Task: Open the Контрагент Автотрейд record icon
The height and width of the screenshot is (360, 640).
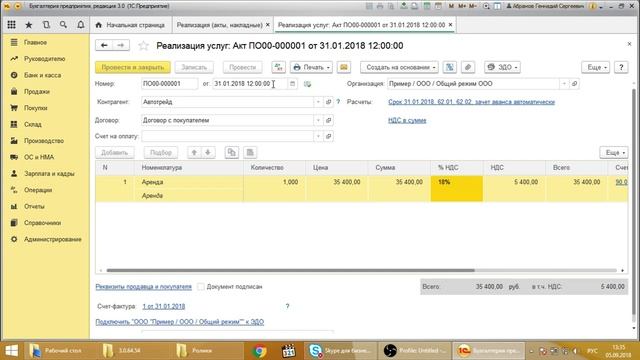Action: point(329,102)
